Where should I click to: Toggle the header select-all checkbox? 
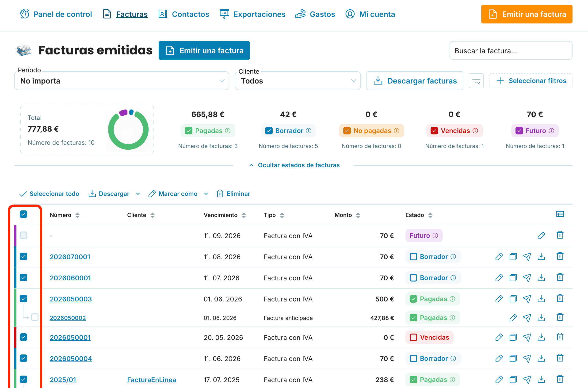click(23, 214)
